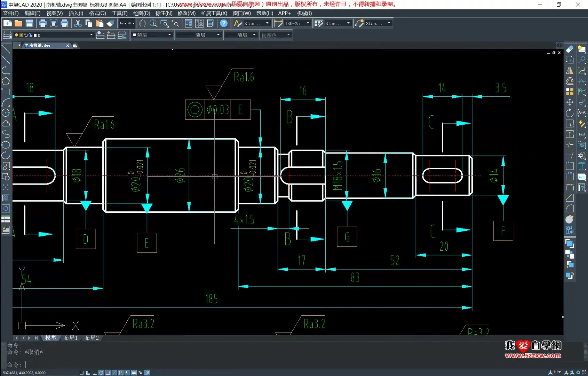
Task: Expand the ISO-25 dimension style dropdown
Action: (x=308, y=23)
